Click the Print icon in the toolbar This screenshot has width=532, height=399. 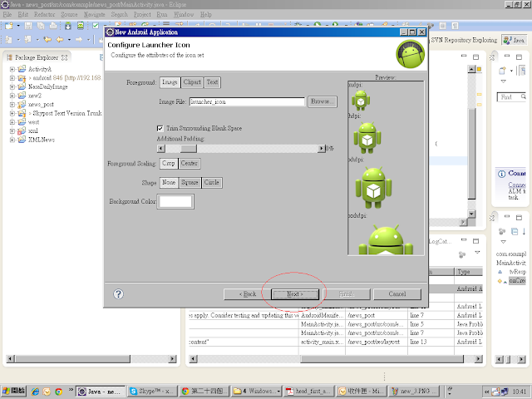(x=53, y=26)
